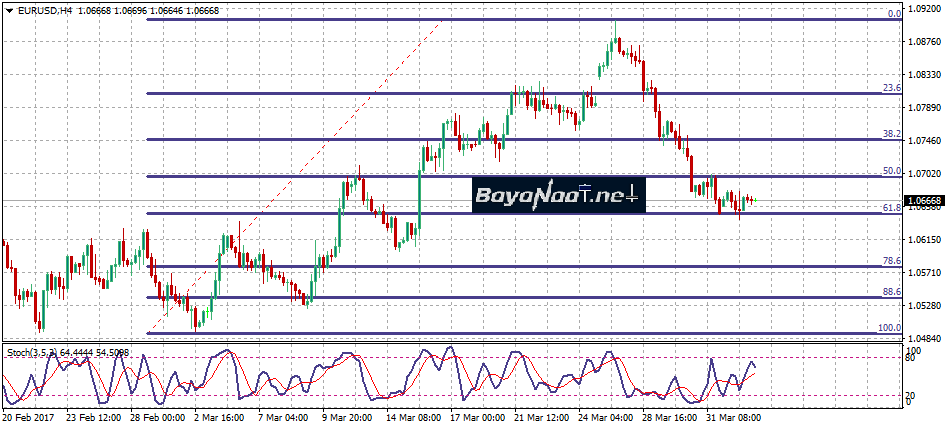Click the 20 Feb 2017 date on time axis
This screenshot has height=429, width=945.
(28, 417)
